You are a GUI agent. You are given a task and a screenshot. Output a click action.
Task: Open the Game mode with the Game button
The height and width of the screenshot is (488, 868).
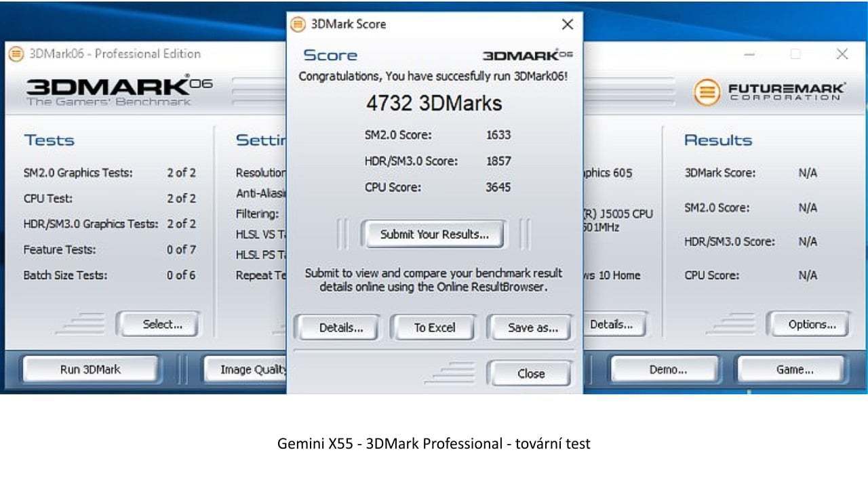tap(791, 369)
